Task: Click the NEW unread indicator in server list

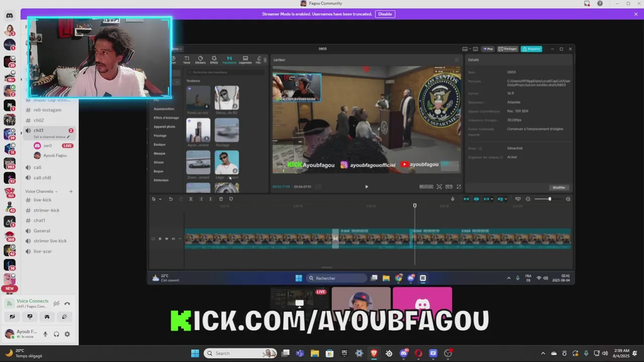Action: pos(10,289)
